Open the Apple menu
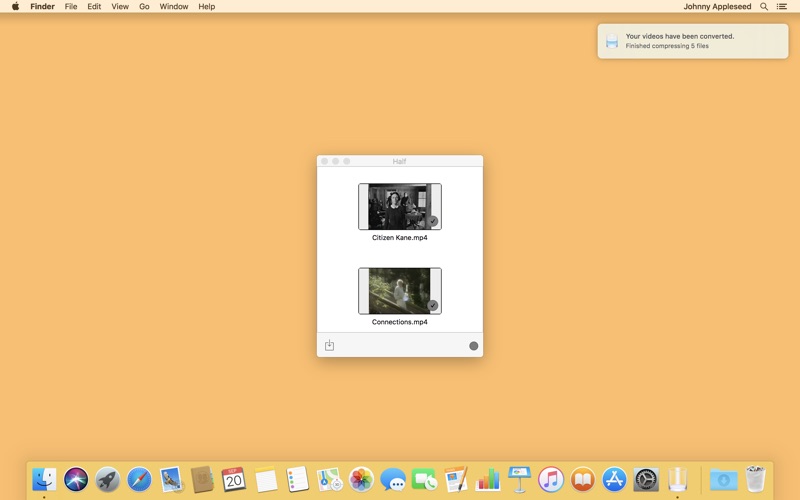 (x=16, y=7)
